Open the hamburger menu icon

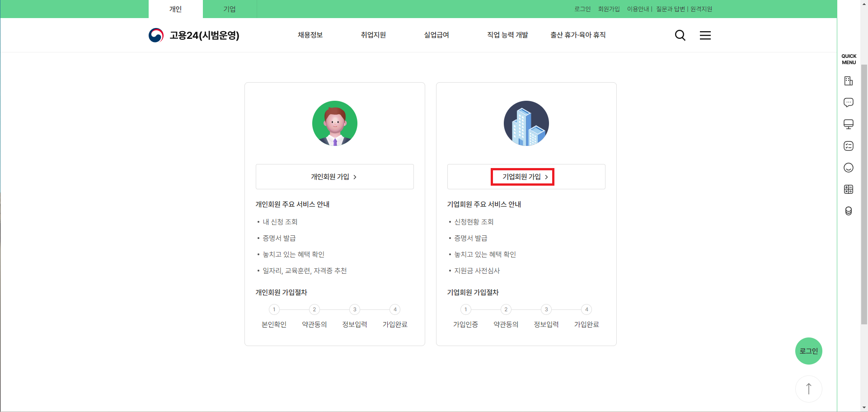[705, 35]
